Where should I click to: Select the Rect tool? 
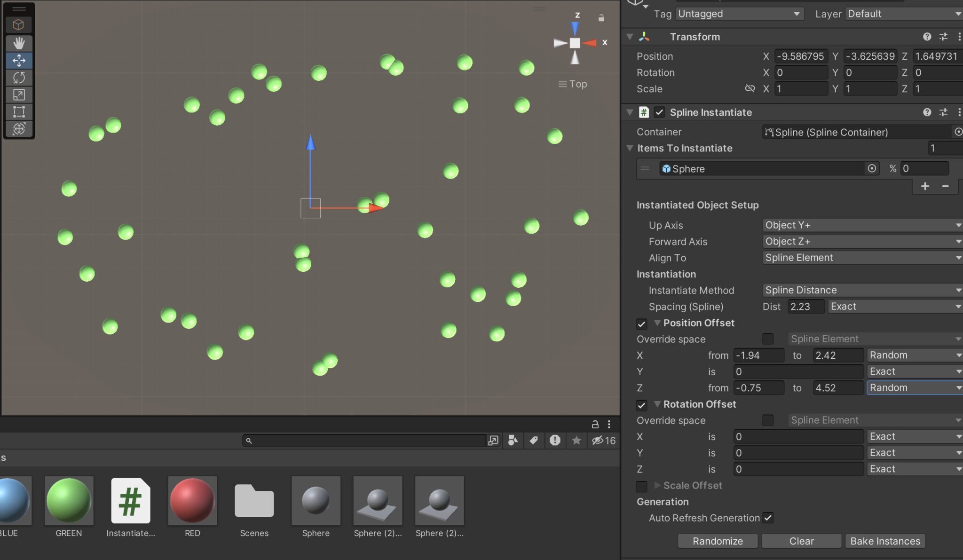pos(19,112)
